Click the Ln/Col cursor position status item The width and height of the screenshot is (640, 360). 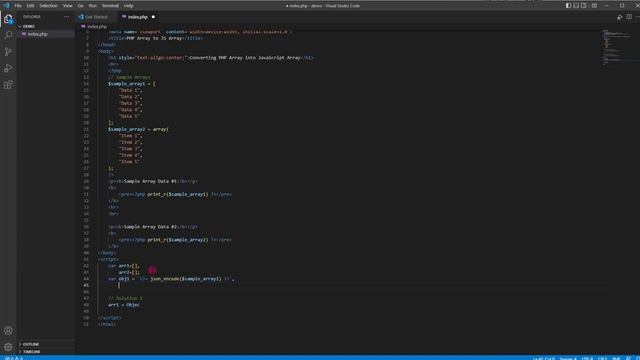tap(543, 358)
